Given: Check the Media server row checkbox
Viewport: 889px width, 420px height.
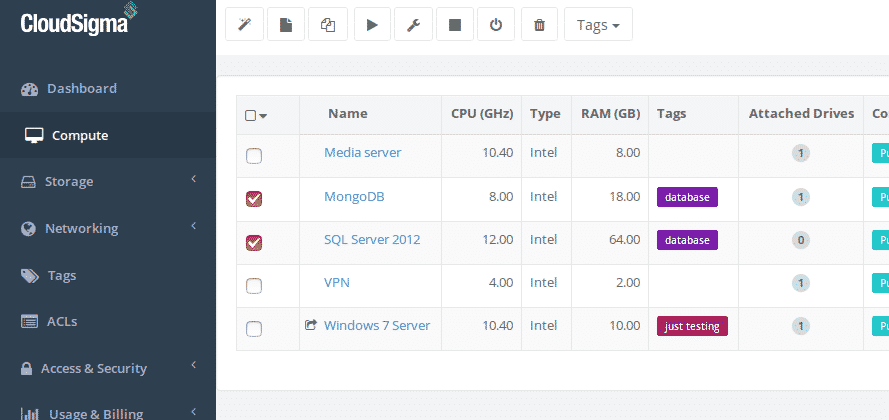Looking at the screenshot, I should (254, 156).
